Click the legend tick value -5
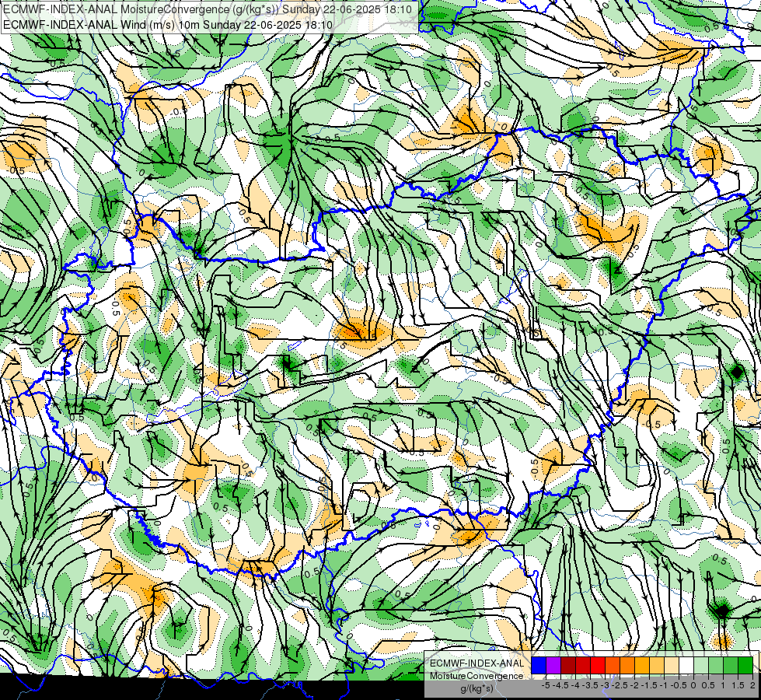 coord(546,685)
